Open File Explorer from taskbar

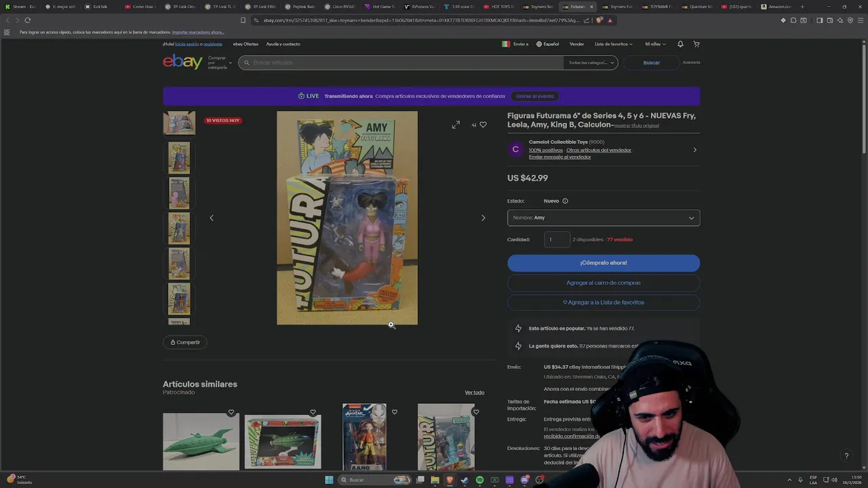click(435, 480)
